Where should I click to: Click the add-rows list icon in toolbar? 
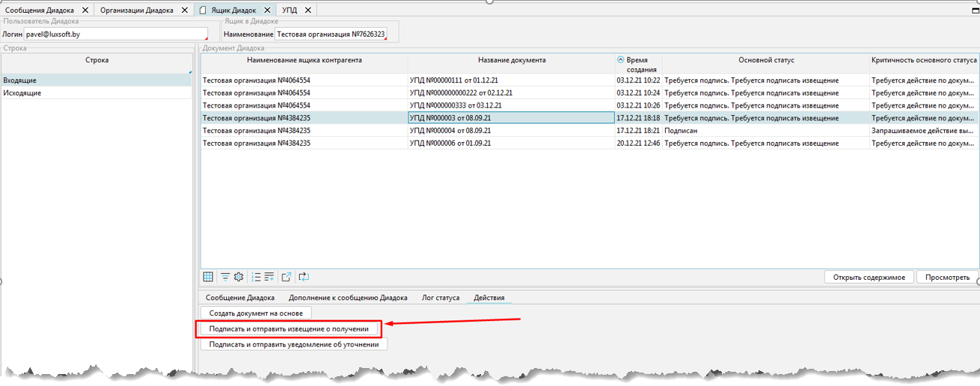(269, 277)
